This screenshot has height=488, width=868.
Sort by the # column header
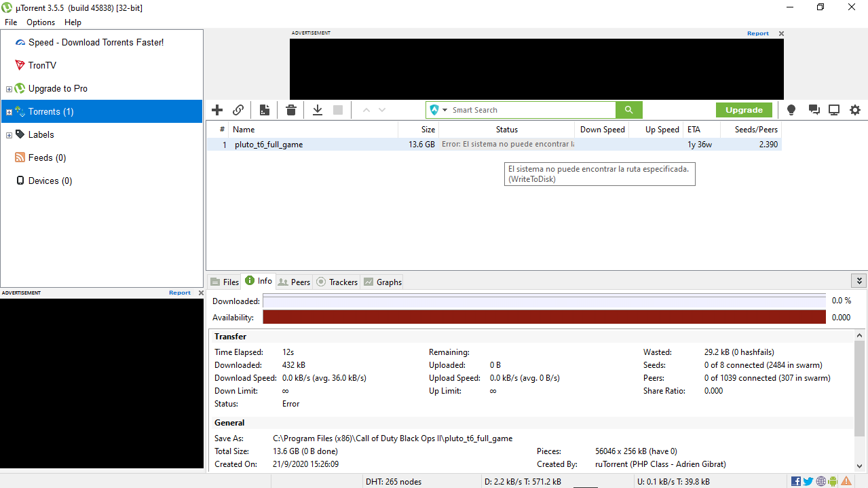click(x=218, y=130)
